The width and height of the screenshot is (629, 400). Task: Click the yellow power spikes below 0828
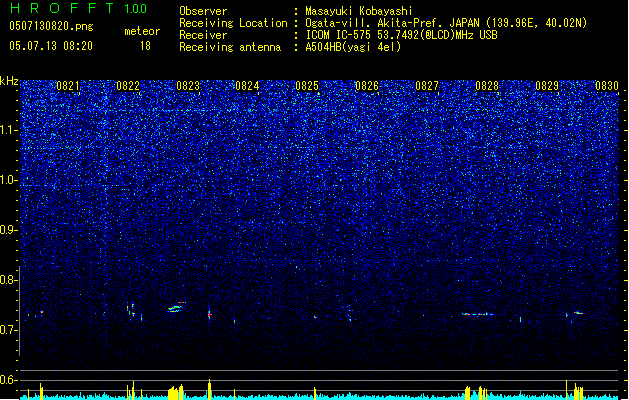click(x=476, y=393)
